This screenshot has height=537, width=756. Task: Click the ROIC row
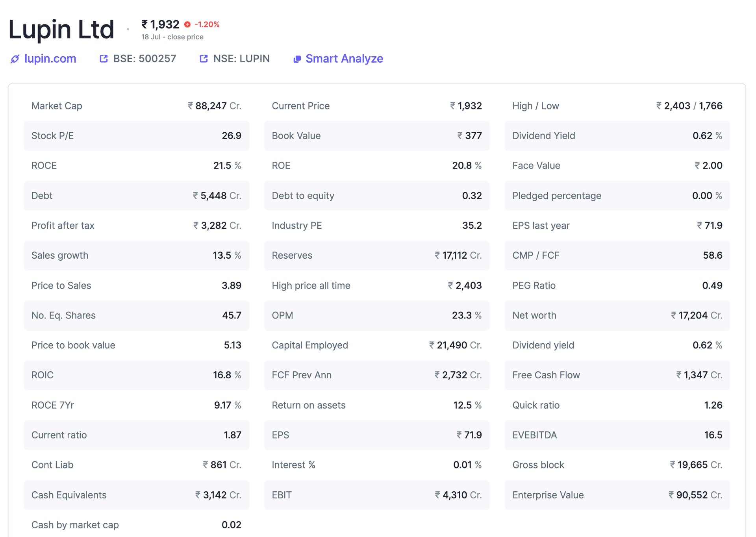136,375
